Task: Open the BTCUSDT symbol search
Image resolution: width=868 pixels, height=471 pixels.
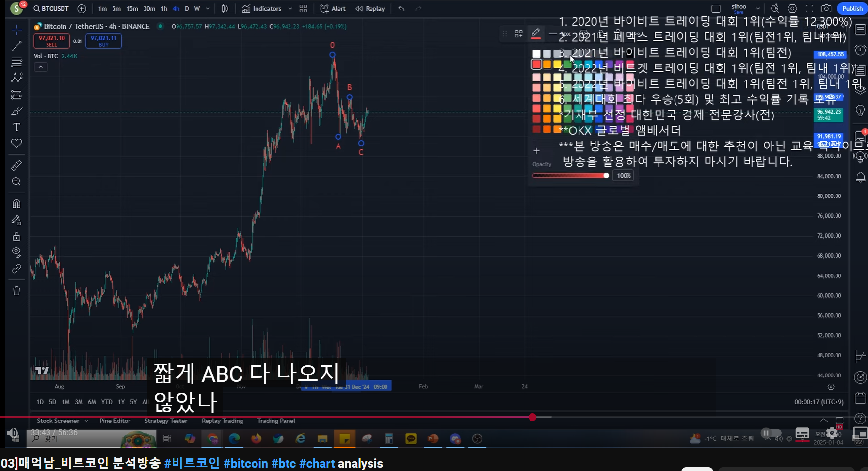Action: (x=51, y=8)
